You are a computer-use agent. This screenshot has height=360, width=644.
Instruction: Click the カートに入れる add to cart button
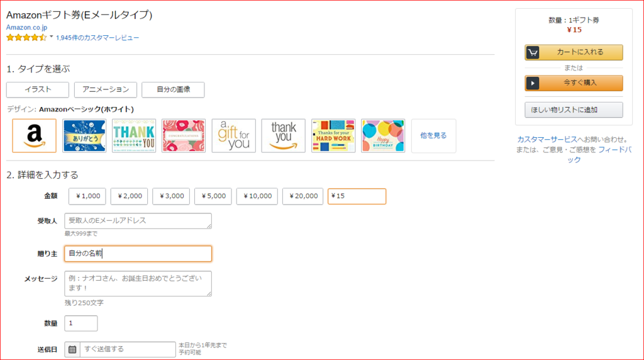[x=574, y=52]
